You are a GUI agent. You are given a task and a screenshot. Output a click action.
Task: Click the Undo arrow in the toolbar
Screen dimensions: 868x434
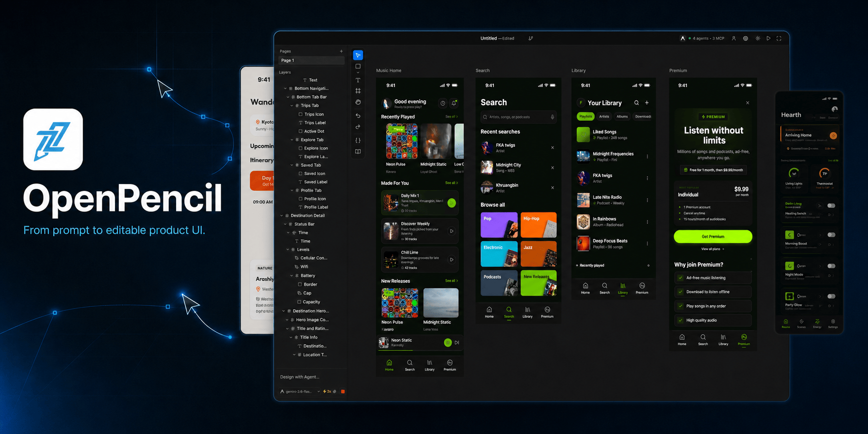[x=358, y=116]
